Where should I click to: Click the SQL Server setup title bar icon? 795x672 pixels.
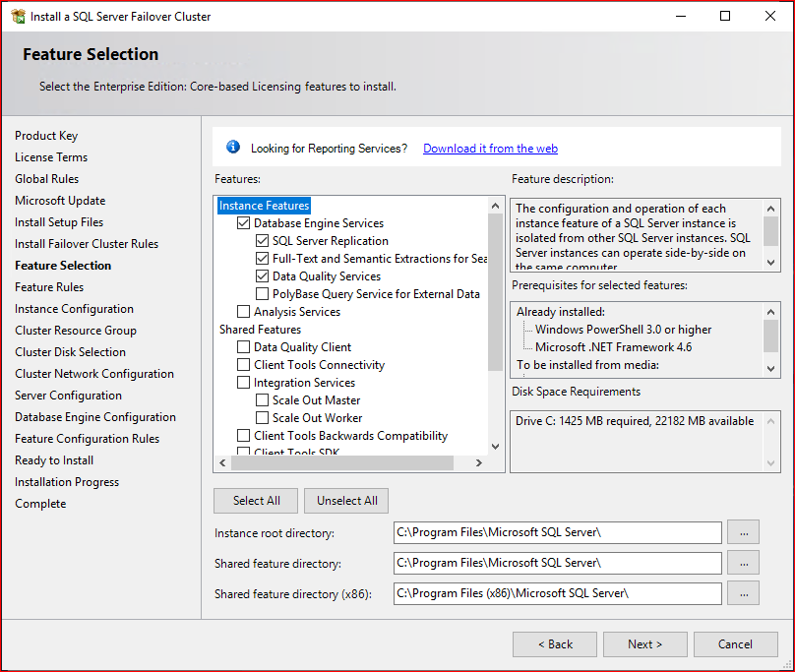tap(19, 16)
